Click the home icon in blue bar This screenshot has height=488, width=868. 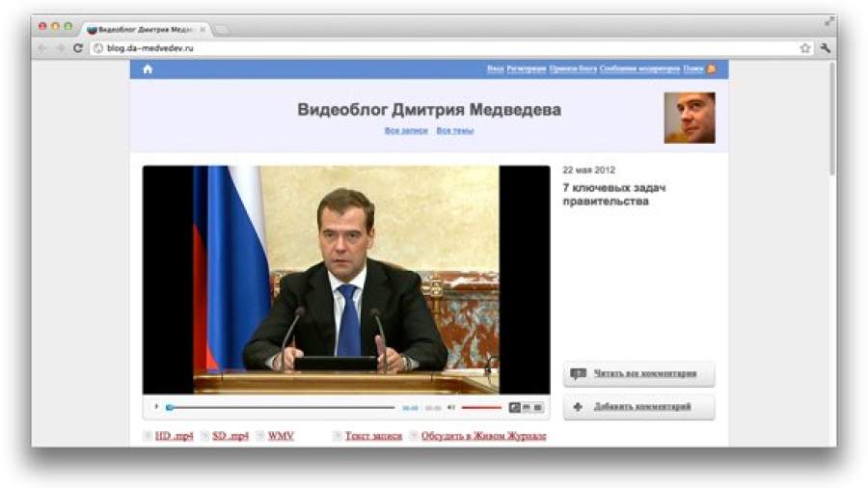pyautogui.click(x=148, y=69)
